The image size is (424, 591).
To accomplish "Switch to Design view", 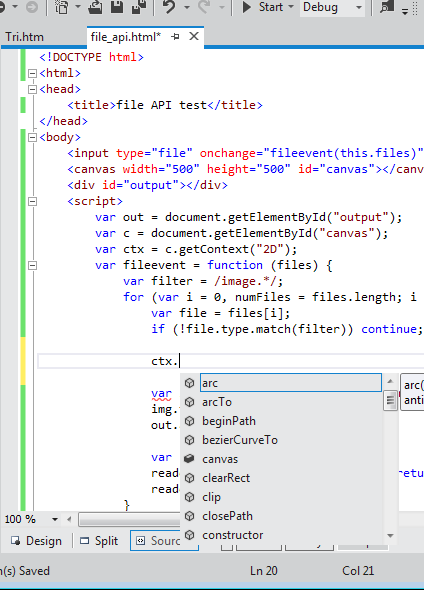I will pos(37,541).
